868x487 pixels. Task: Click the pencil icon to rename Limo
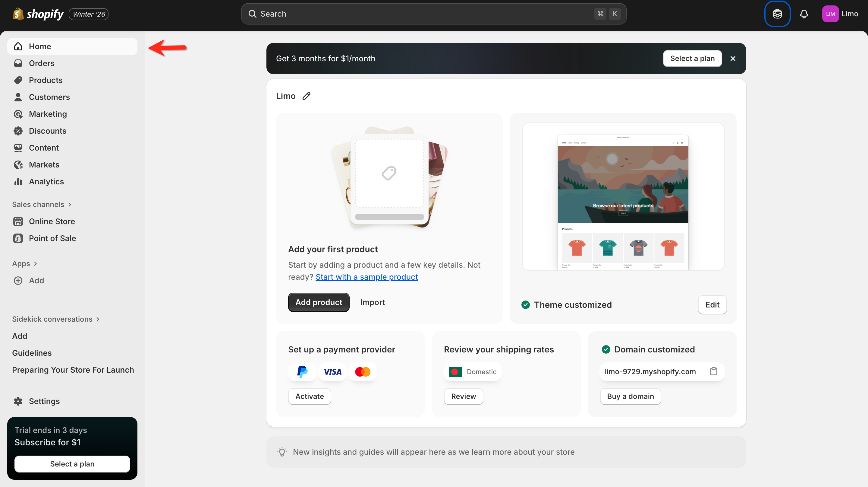coord(306,96)
